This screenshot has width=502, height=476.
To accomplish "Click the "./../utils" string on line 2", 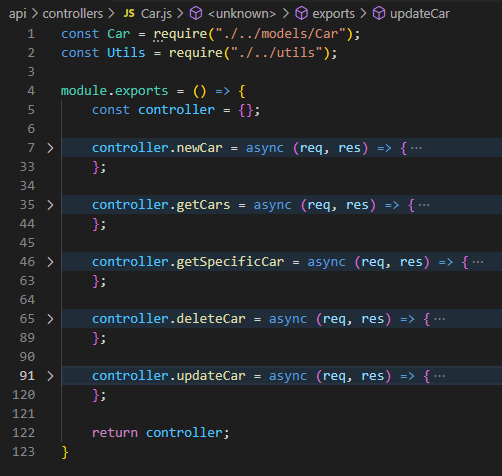I will (277, 53).
